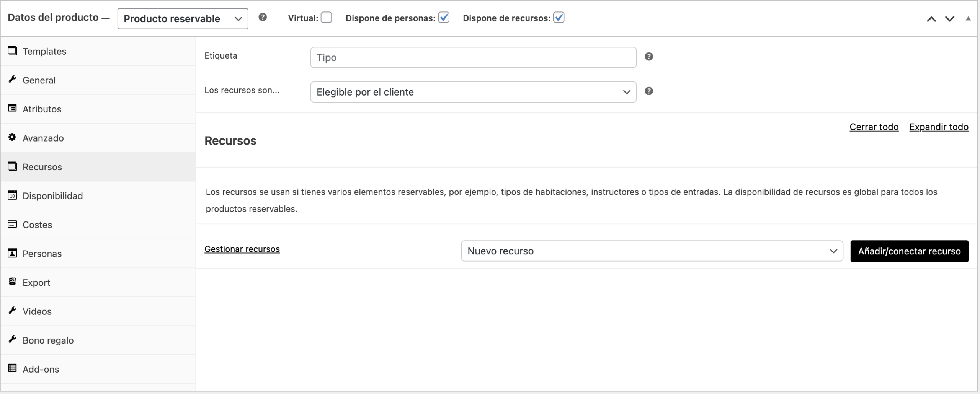
Task: Uncheck Dispone de personas checkbox
Action: (444, 18)
